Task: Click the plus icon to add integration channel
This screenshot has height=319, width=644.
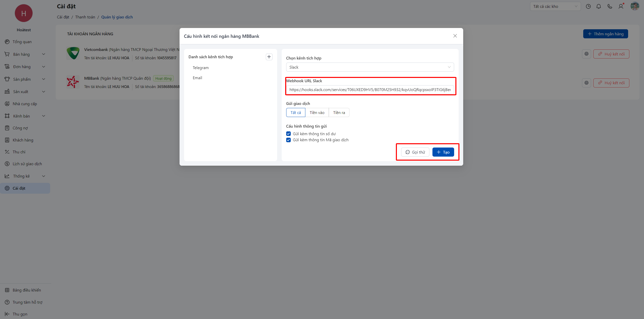Action: (x=269, y=57)
